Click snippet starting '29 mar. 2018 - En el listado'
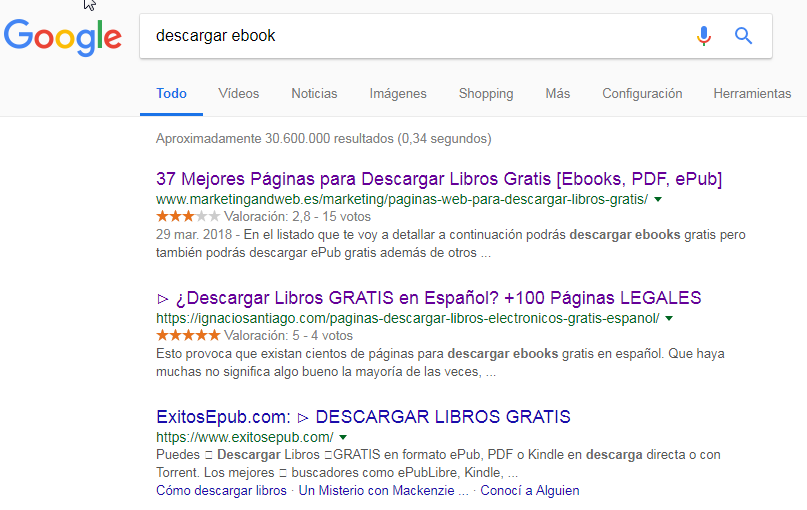The width and height of the screenshot is (807, 510). (451, 244)
